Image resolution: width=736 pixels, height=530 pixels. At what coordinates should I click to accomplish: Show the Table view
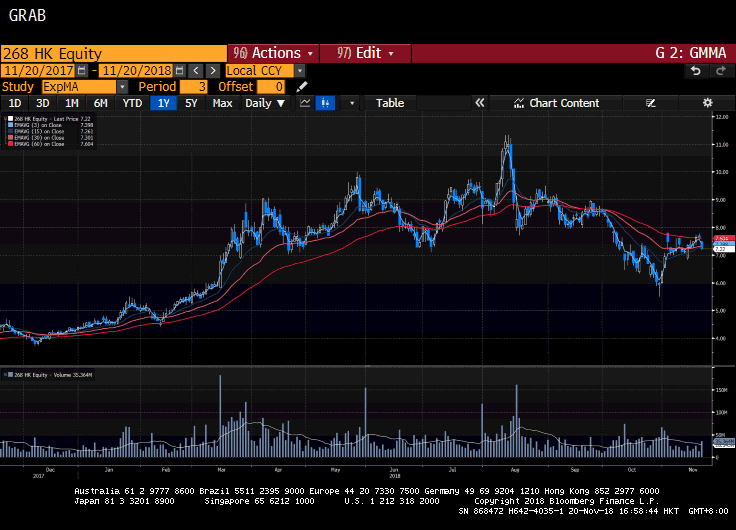390,103
